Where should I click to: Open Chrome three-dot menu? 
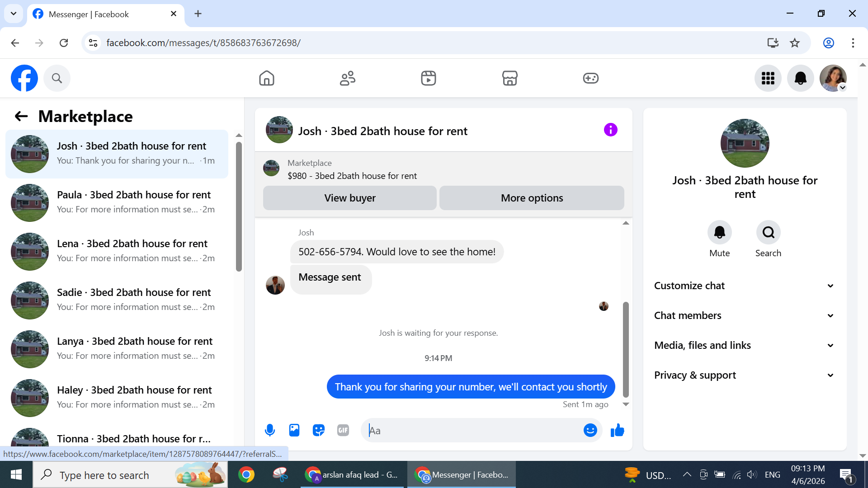click(853, 43)
